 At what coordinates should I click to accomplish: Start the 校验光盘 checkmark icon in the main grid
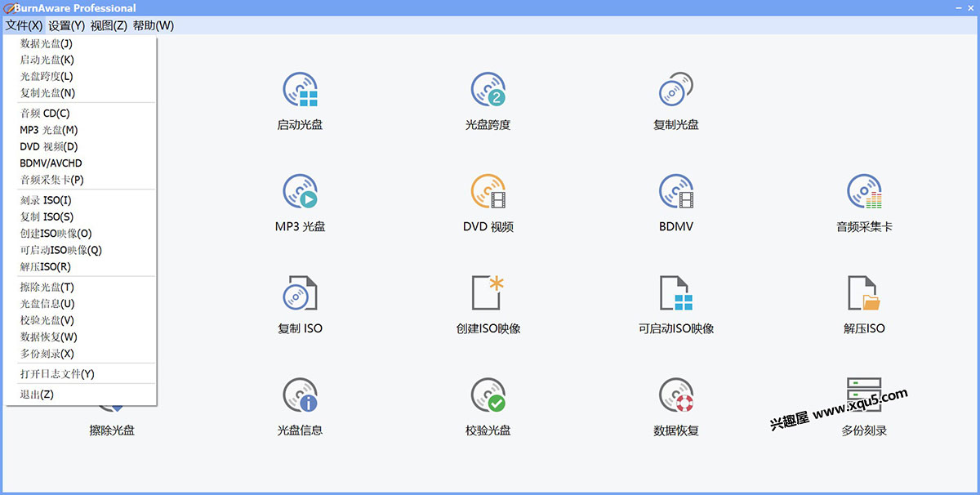coord(488,395)
